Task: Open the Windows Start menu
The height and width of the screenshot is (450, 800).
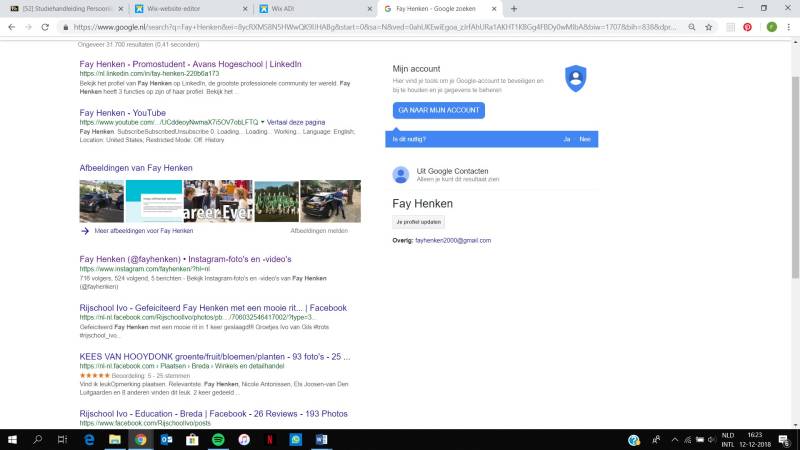Action: (12, 439)
